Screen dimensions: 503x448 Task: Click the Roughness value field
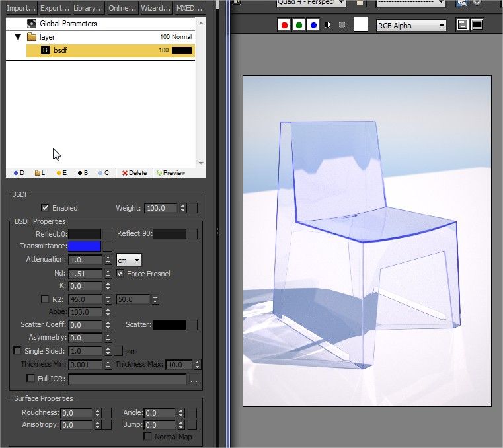coord(77,413)
